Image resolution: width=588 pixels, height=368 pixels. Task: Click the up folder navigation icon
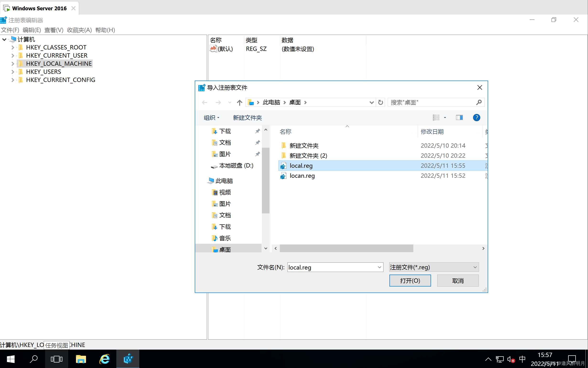point(239,102)
